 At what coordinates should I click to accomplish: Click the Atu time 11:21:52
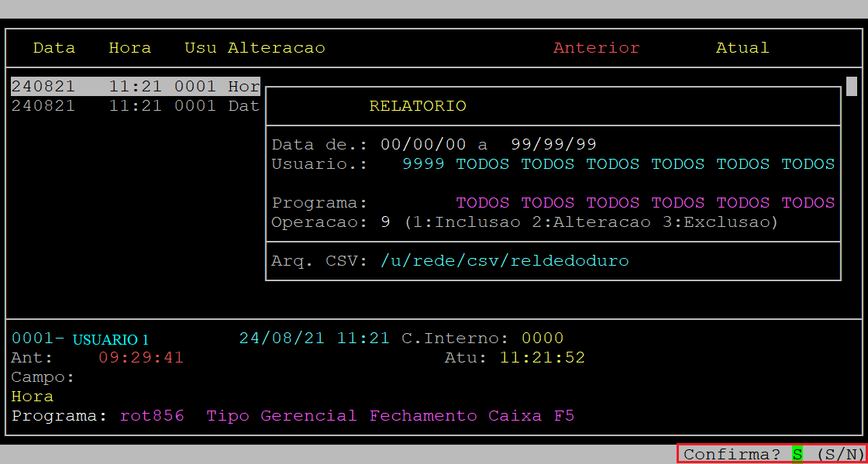[542, 358]
